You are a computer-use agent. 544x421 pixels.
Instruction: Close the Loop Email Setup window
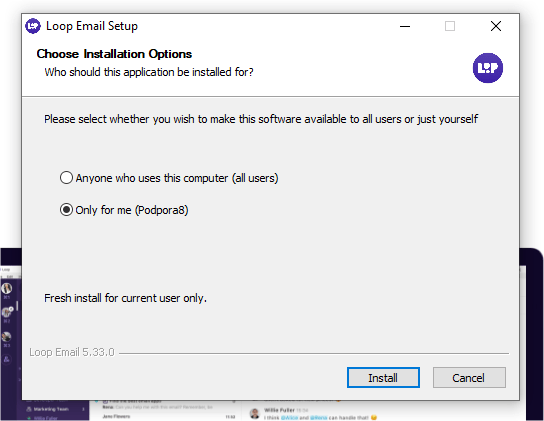[x=496, y=26]
